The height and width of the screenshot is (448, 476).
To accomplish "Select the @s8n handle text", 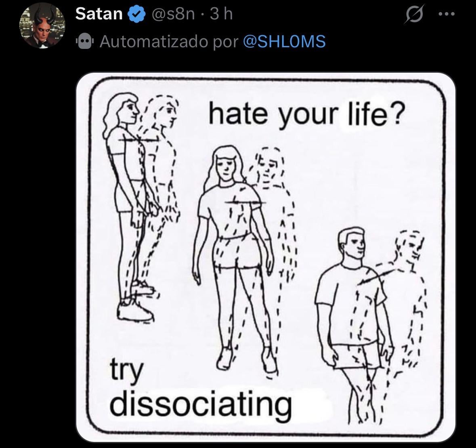I will pyautogui.click(x=173, y=14).
